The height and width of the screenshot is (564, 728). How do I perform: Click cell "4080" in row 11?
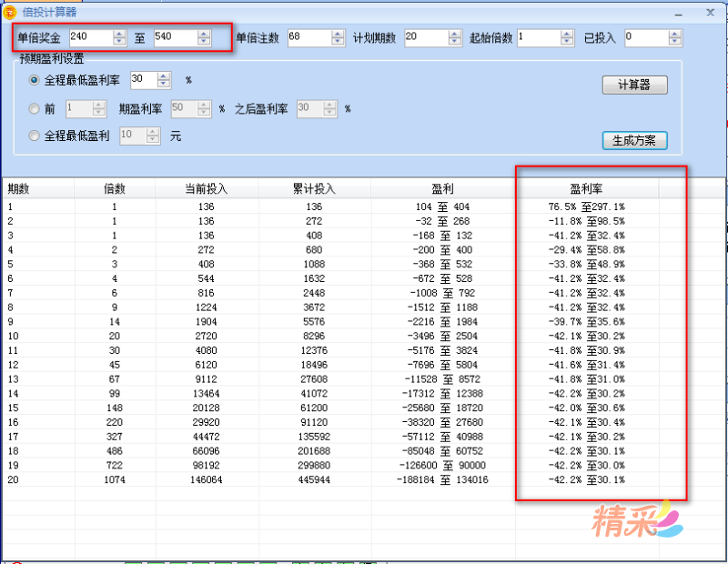[207, 350]
